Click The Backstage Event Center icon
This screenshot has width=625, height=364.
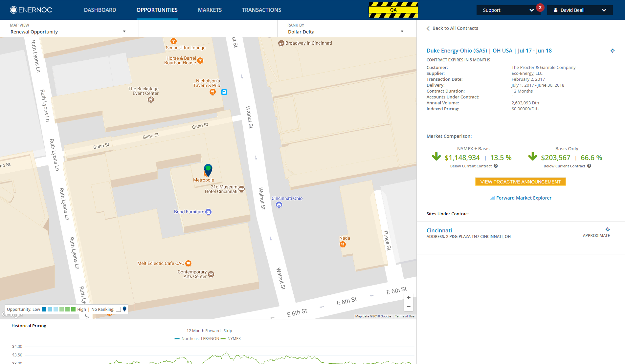click(x=151, y=100)
